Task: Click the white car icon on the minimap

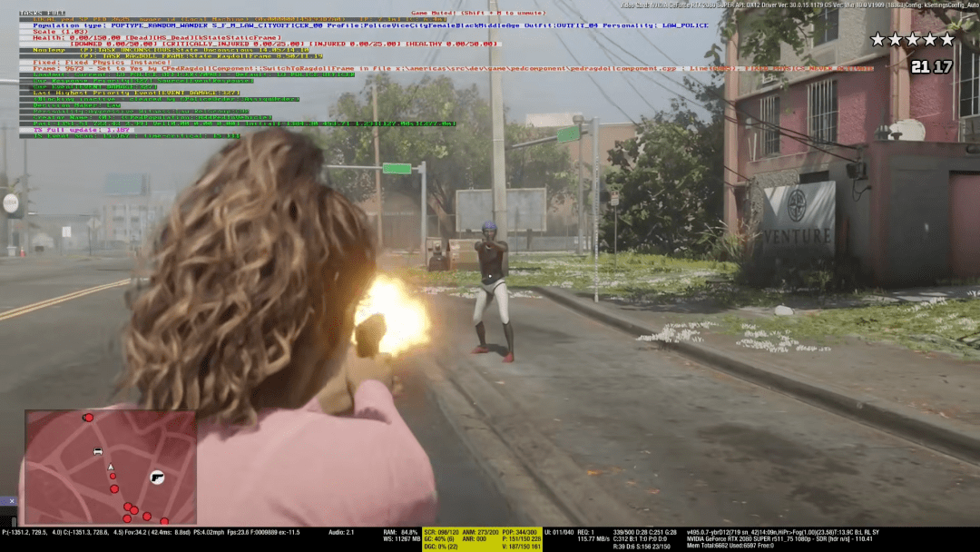Action: tap(98, 451)
